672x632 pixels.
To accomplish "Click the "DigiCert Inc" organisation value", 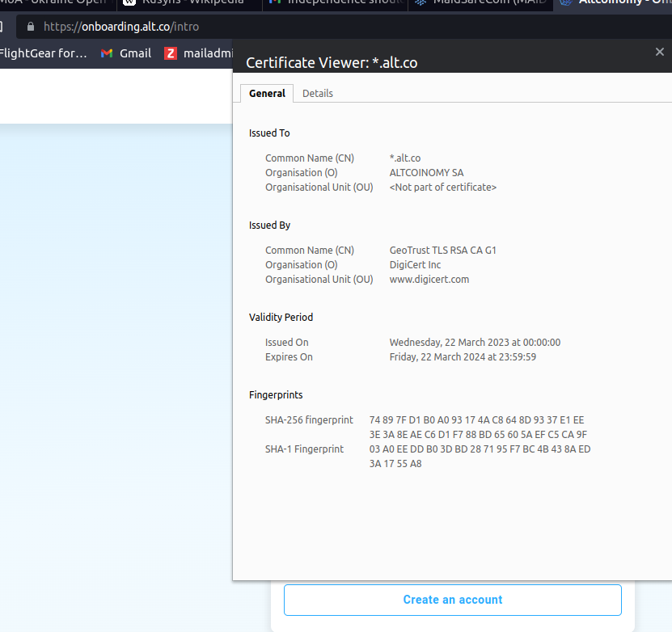I will 415,264.
